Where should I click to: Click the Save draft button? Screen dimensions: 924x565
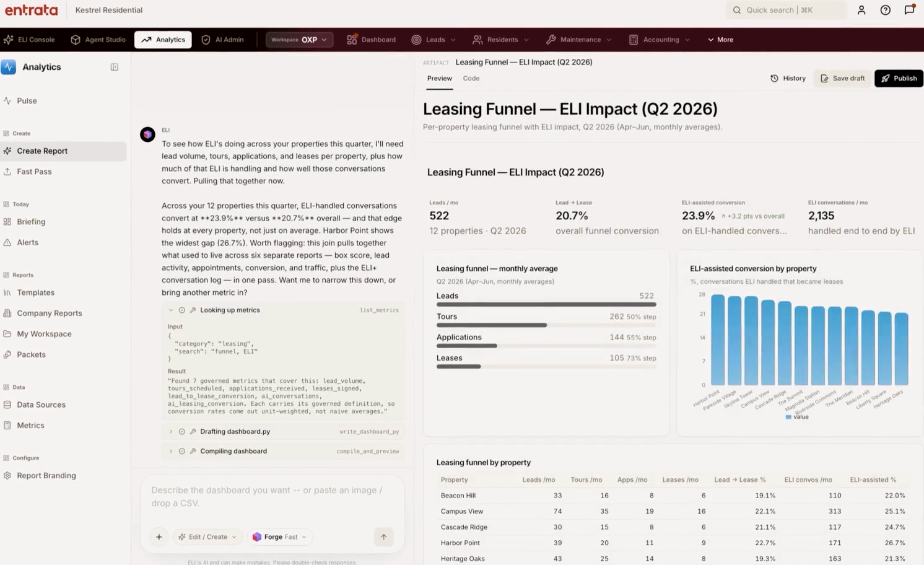[842, 79]
